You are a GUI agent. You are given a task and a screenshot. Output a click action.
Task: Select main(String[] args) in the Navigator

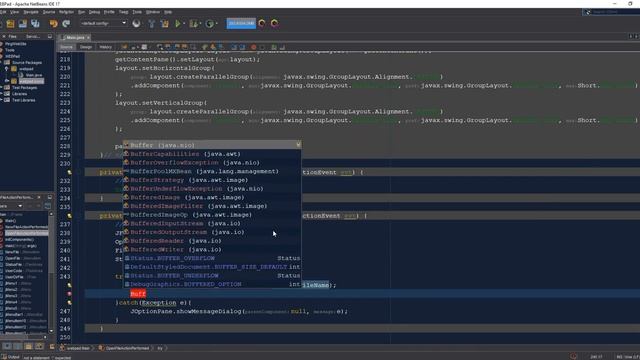(21, 246)
